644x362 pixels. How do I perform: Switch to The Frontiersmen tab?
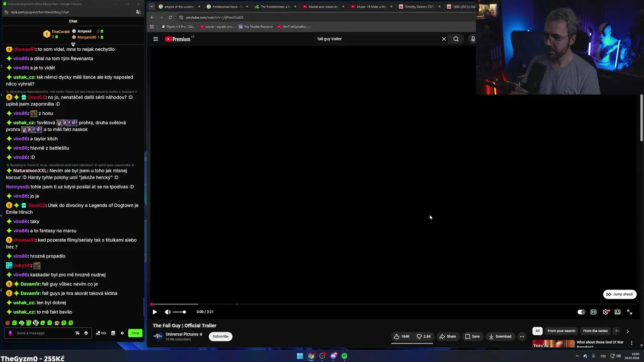tap(276, 7)
